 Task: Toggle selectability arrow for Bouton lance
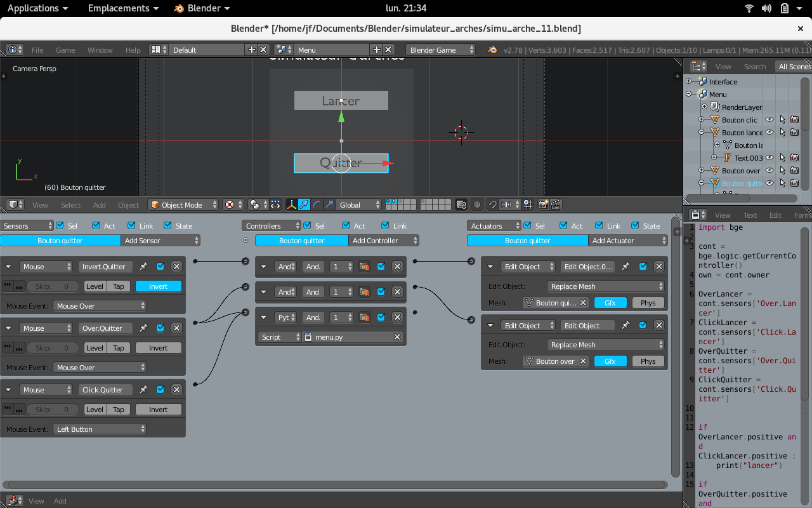782,132
